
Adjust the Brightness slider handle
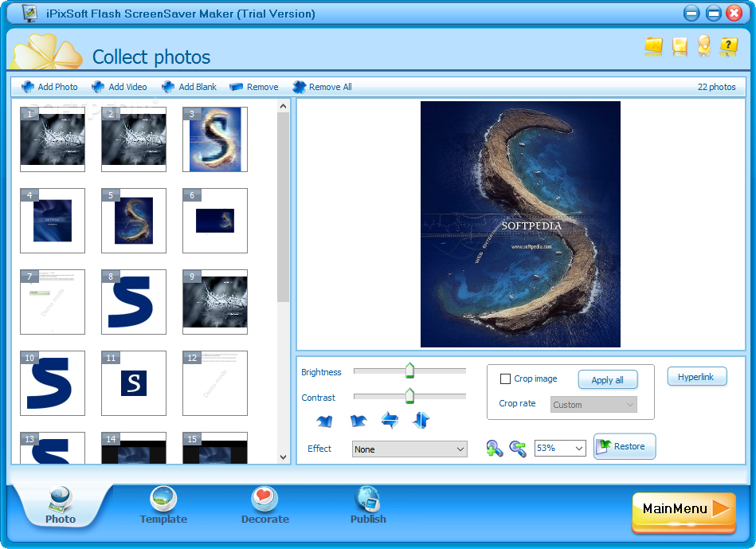click(409, 371)
